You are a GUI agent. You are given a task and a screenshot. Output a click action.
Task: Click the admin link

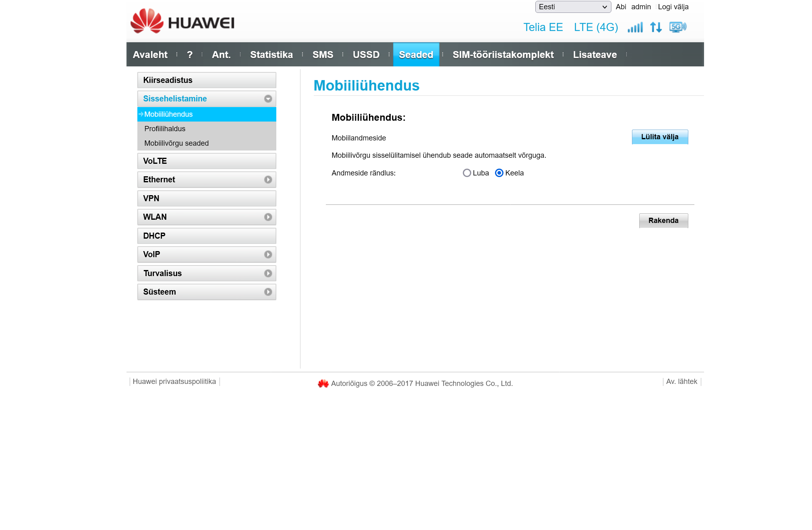point(641,7)
